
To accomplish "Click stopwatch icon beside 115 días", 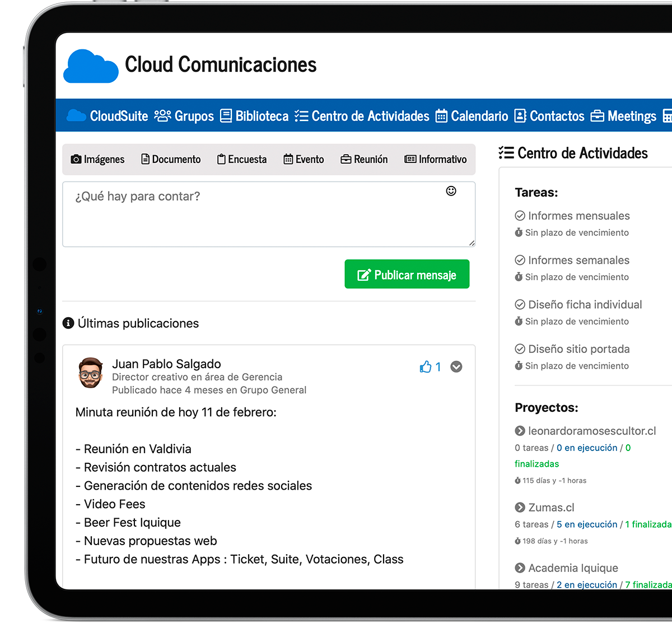I will [x=518, y=481].
